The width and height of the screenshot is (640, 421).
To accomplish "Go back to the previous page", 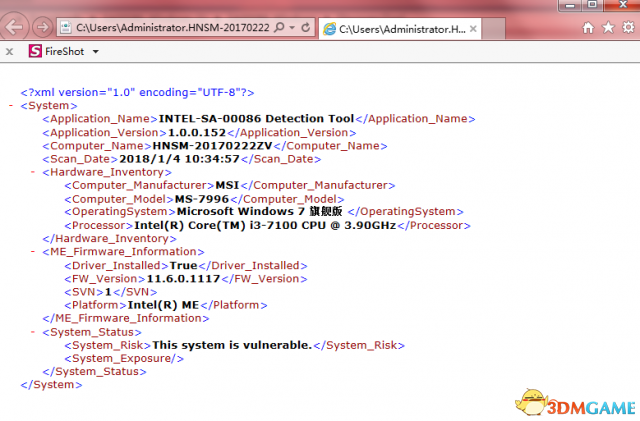I will [17, 28].
